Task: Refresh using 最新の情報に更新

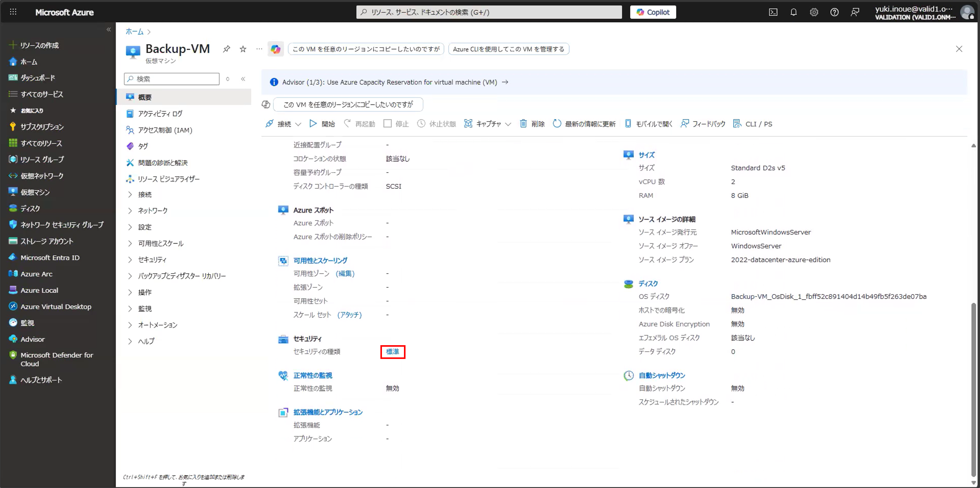Action: point(584,123)
